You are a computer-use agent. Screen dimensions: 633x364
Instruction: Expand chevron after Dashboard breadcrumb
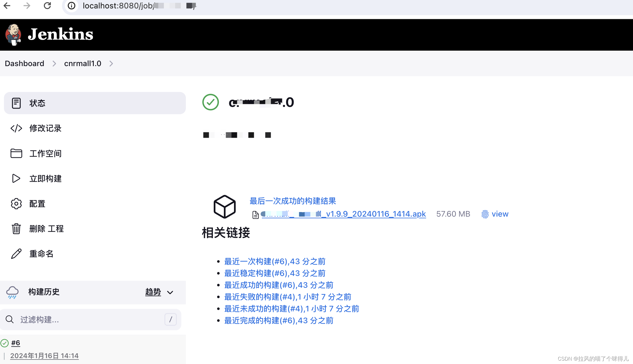tap(54, 64)
